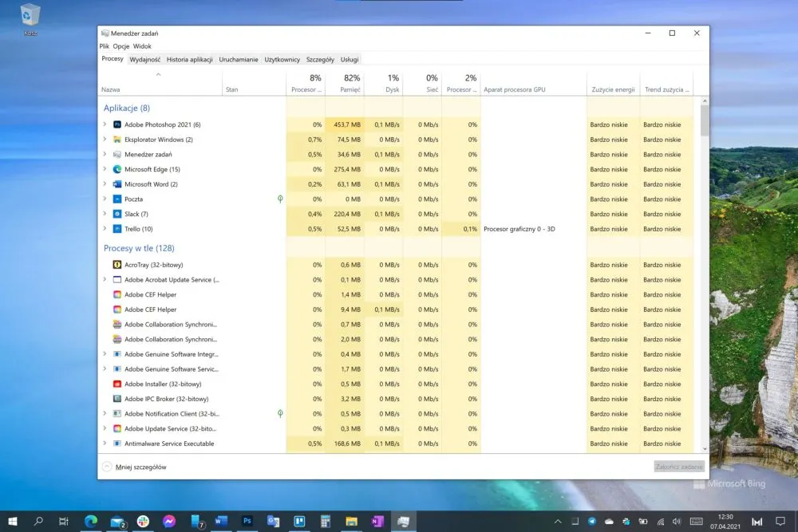Sort processes by the Pamięć column

pyautogui.click(x=345, y=83)
